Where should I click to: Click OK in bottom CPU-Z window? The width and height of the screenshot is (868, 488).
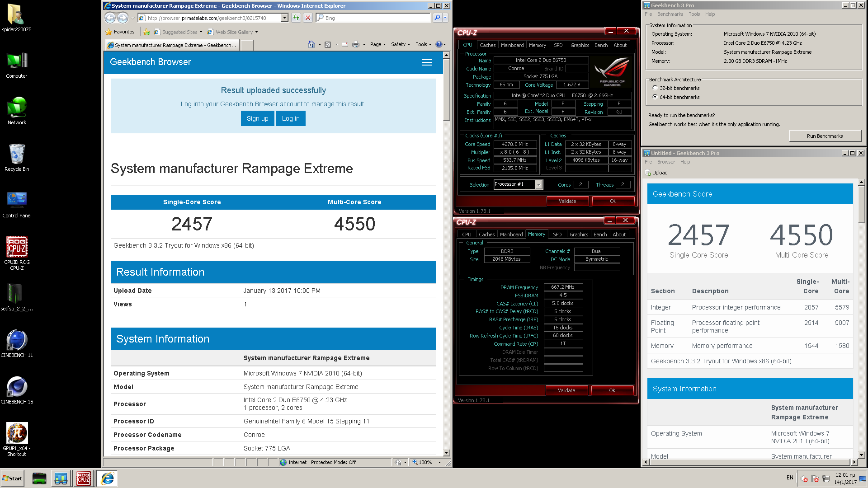612,390
